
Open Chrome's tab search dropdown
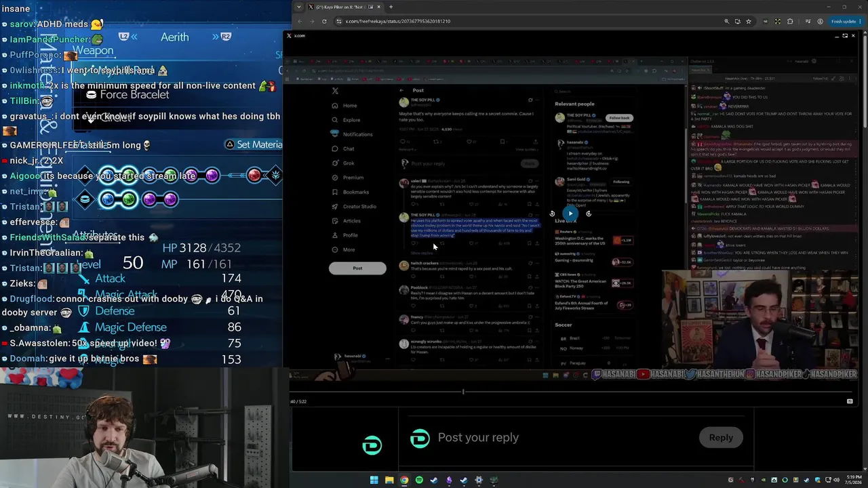[299, 7]
